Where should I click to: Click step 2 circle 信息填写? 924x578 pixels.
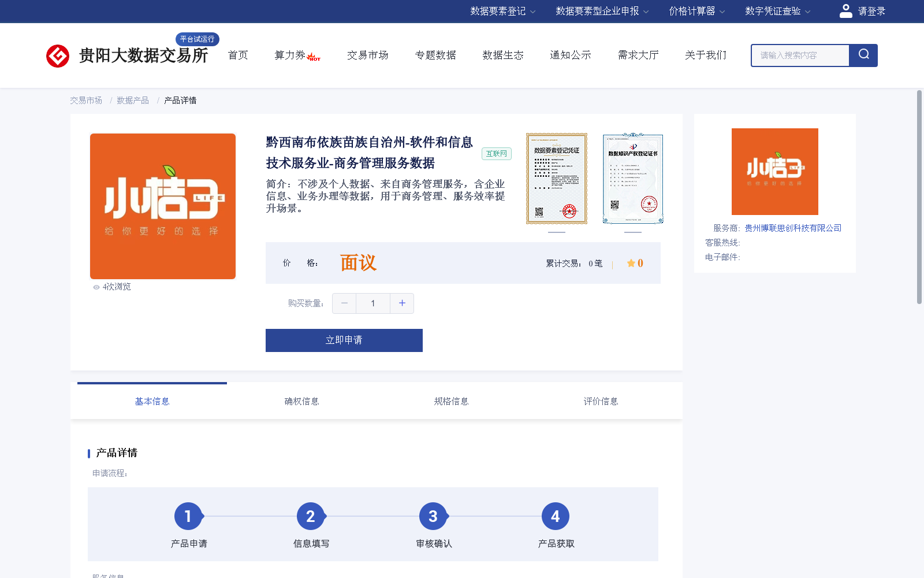311,516
